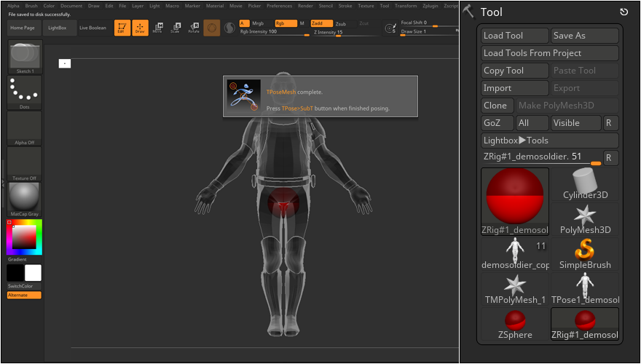Click the Tool palette circular arrow icon
The width and height of the screenshot is (641, 364).
point(624,12)
